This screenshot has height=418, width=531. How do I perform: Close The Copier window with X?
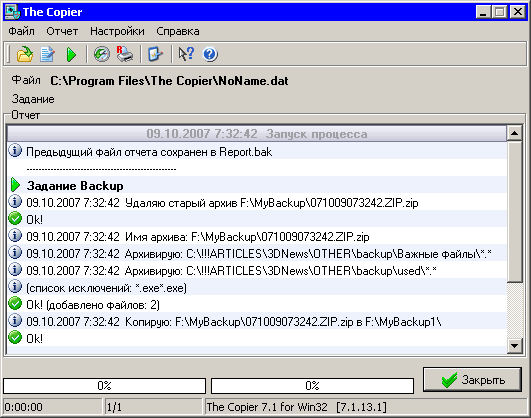point(518,12)
